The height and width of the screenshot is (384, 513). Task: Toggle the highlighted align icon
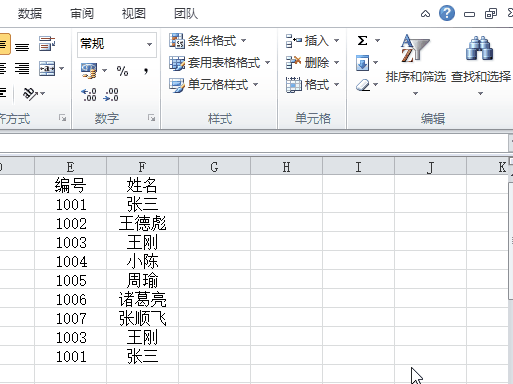point(4,44)
